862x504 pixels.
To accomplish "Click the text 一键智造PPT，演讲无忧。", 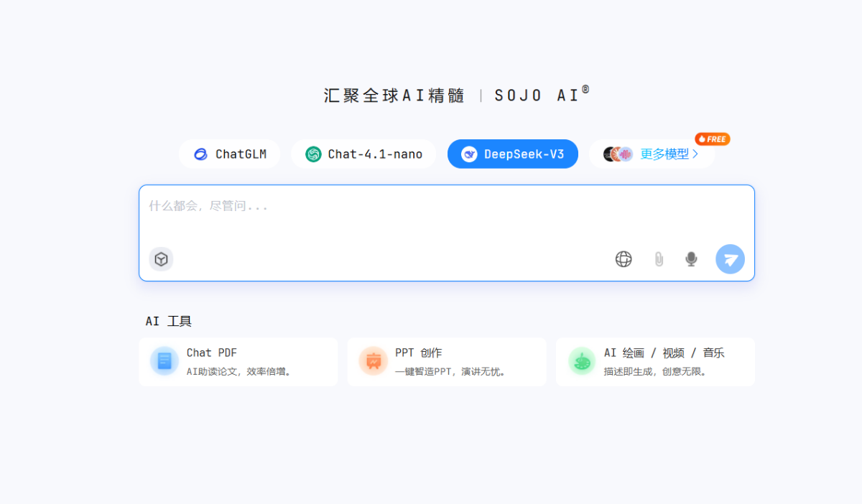I will pos(452,372).
